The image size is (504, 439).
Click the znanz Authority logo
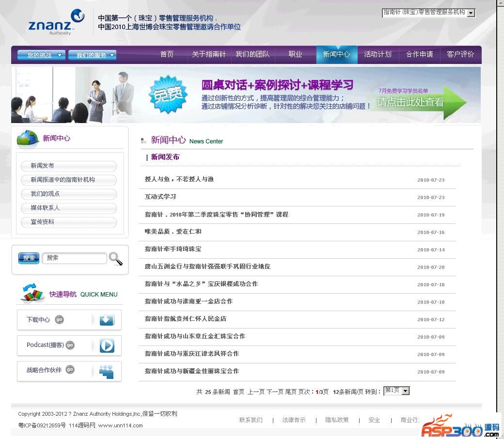[57, 22]
